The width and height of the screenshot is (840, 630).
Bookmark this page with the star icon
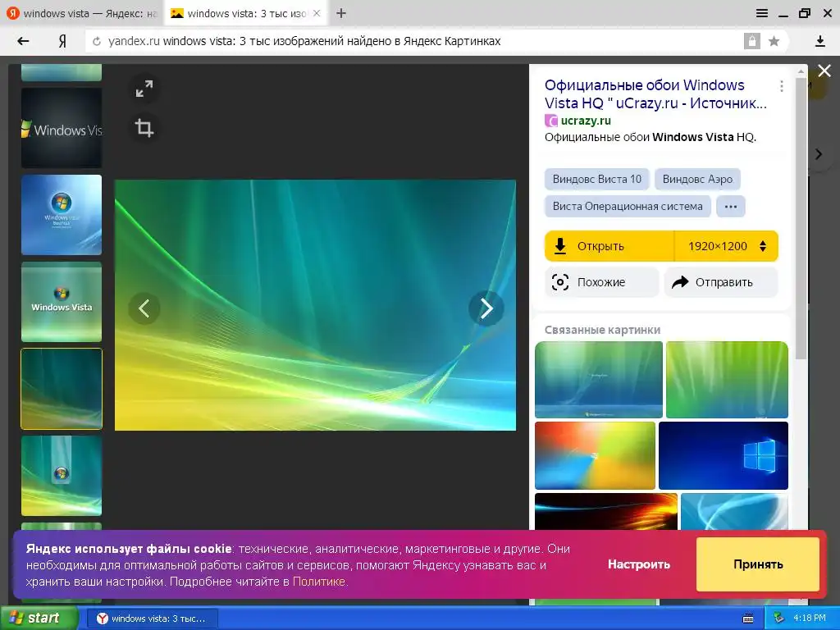[x=774, y=41]
